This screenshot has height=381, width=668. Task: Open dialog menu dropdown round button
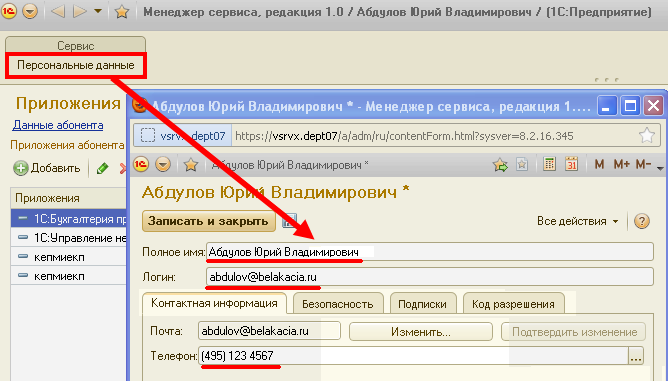(x=163, y=164)
